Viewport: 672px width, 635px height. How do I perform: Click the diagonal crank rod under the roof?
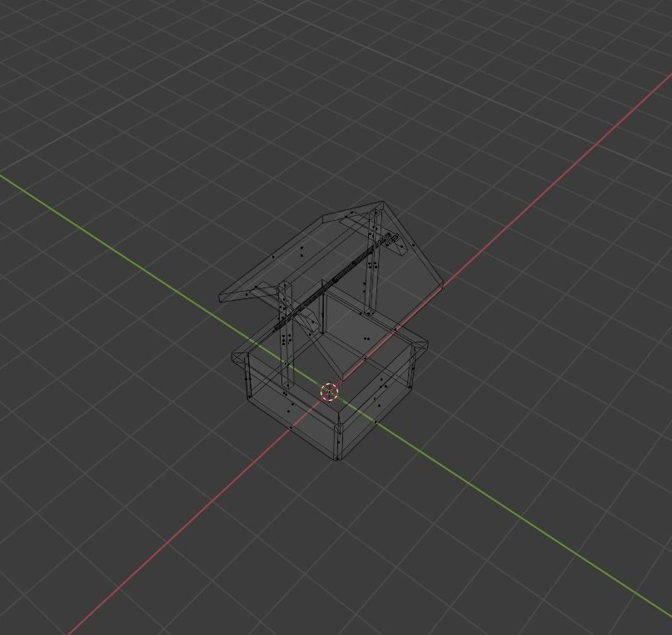336,282
